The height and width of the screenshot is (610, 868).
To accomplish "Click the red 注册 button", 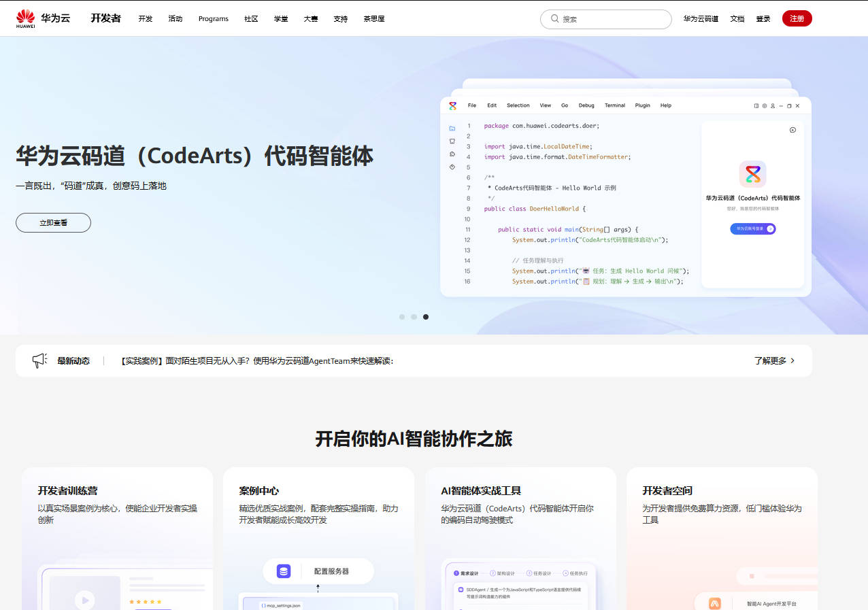I will point(797,18).
